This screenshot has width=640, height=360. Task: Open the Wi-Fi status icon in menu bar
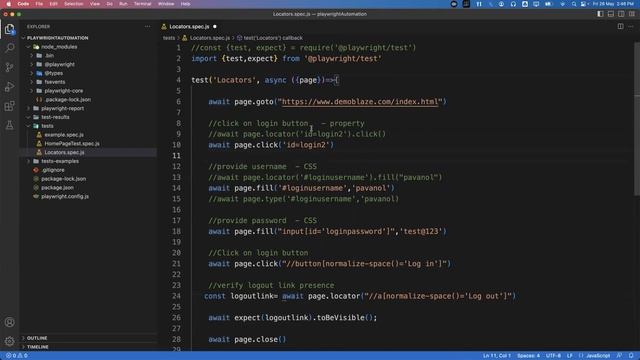(x=562, y=4)
